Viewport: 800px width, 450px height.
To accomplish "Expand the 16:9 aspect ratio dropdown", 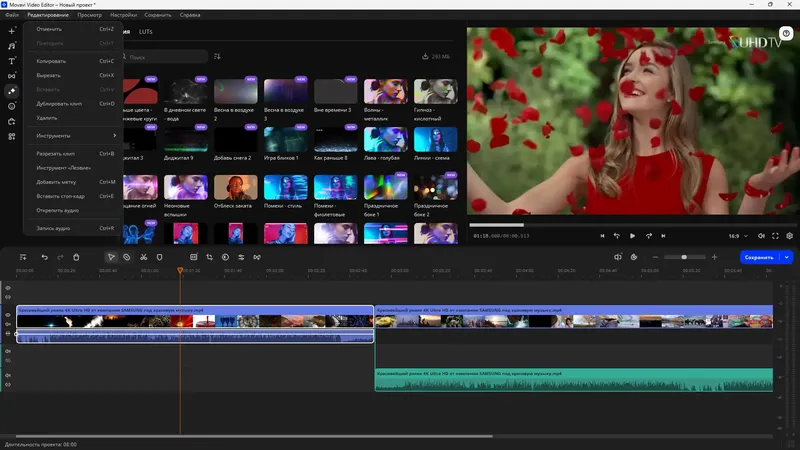I will pyautogui.click(x=738, y=236).
